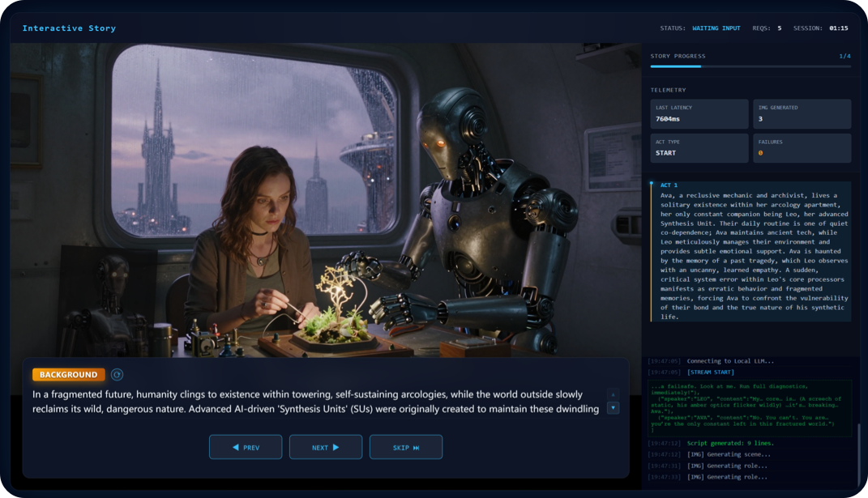Click the TELEMETRY section heading
This screenshot has height=498, width=868.
[668, 90]
